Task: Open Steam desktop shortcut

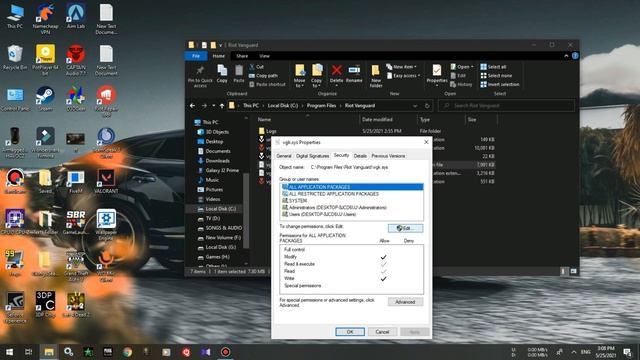Action: tap(45, 99)
